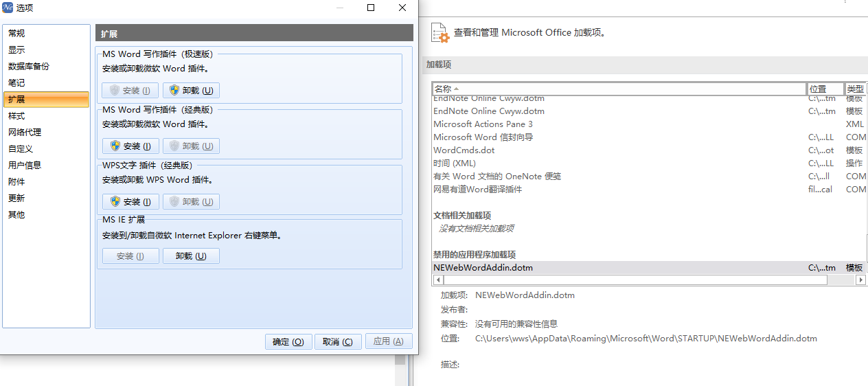Click the 文档相关加载项 group heading
Image resolution: width=868 pixels, height=386 pixels.
462,215
